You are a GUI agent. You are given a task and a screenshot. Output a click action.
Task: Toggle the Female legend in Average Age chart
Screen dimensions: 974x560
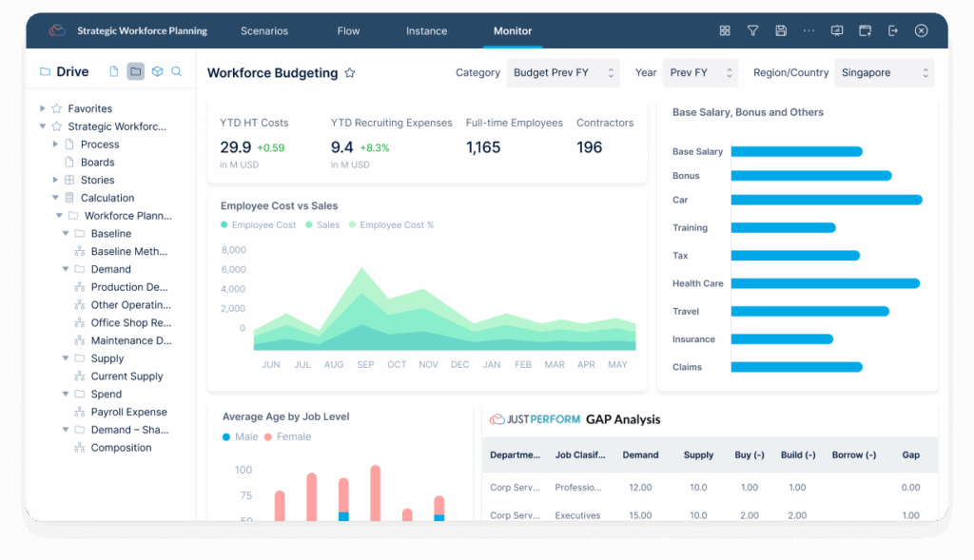pos(293,436)
